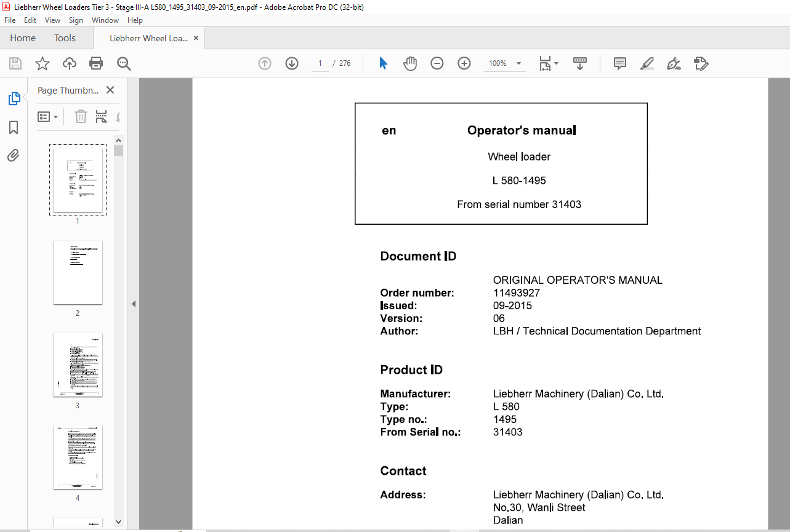
Task: Open the Bookmarks panel icon
Action: point(14,127)
